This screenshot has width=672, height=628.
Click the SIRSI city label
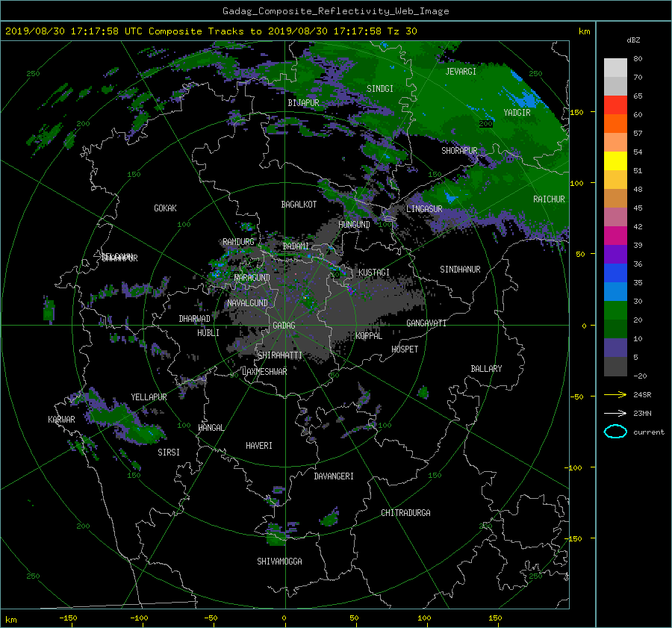click(169, 453)
